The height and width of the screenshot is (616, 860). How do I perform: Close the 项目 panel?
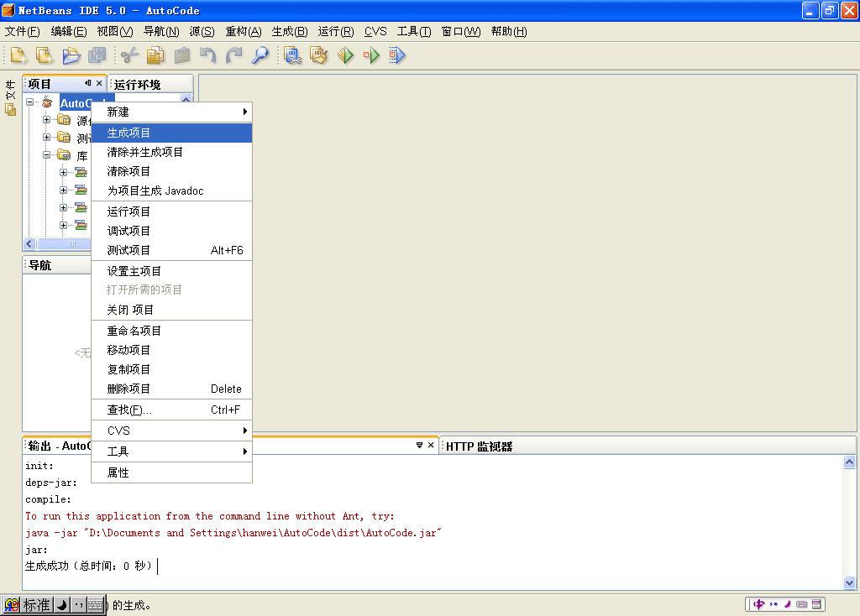(99, 83)
